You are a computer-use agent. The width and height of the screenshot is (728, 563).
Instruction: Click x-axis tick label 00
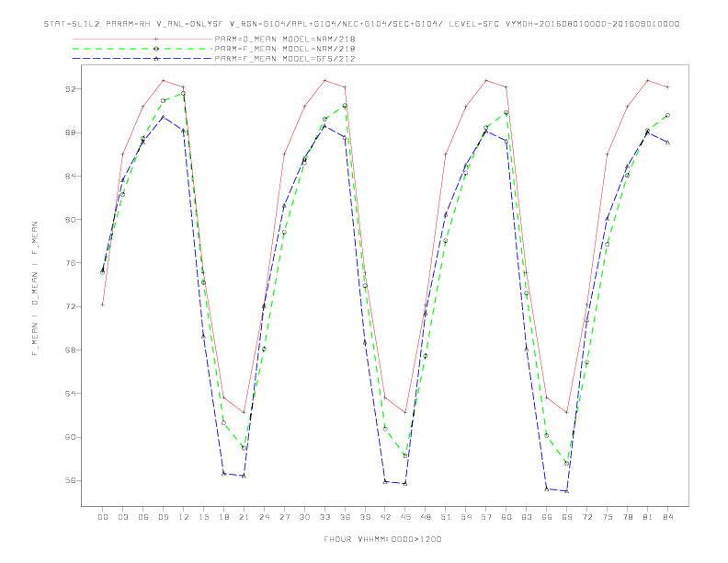coord(103,517)
